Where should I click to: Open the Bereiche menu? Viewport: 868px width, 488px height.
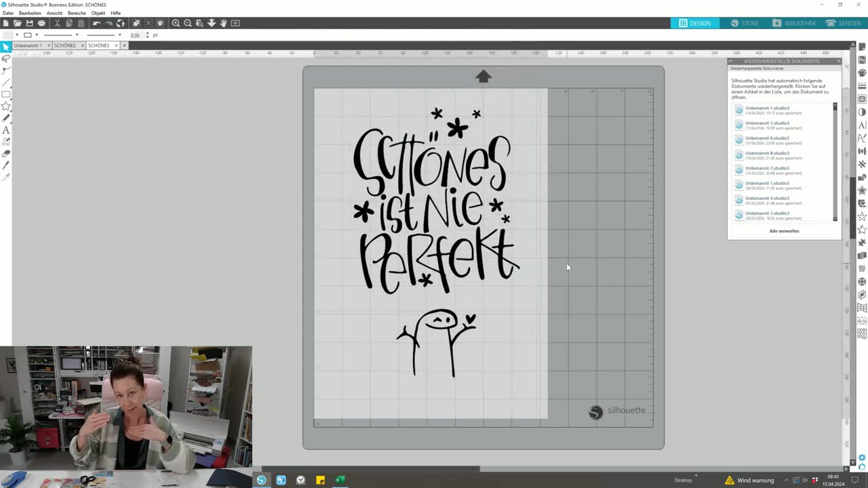[77, 13]
